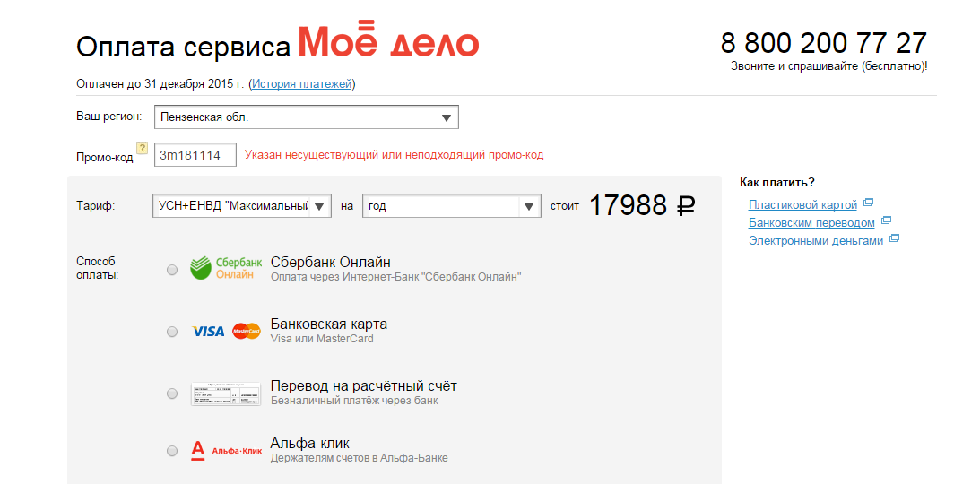The width and height of the screenshot is (980, 484).
Task: Click the external link icon beside Электронными деньгами
Action: pos(894,239)
